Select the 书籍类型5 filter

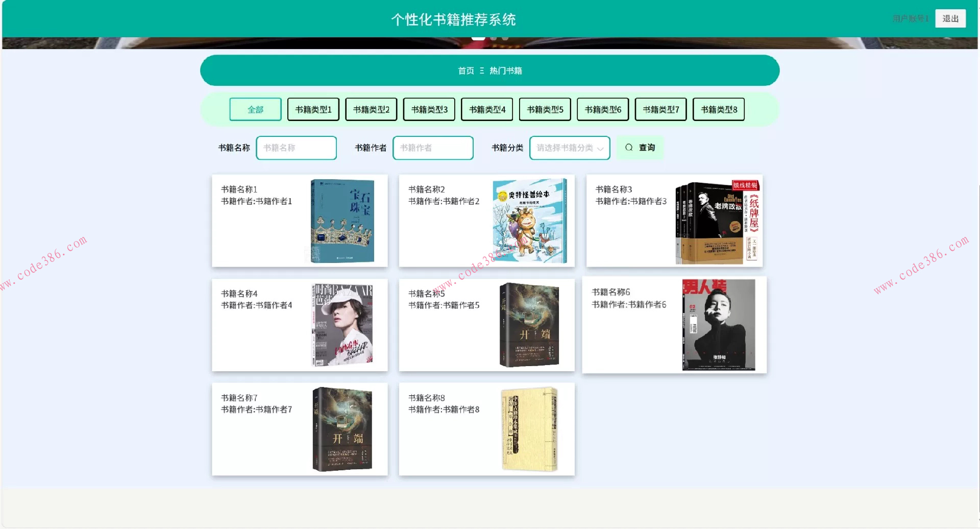tap(544, 109)
